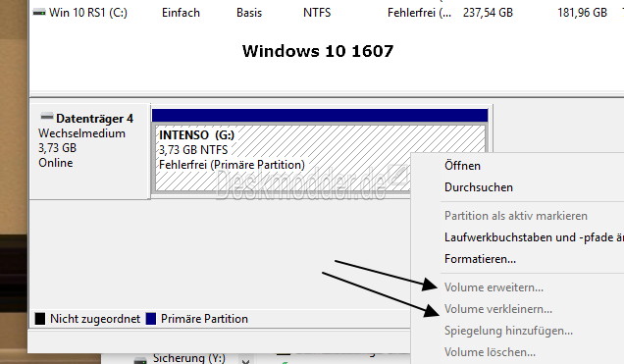Click the 181,96 GB free space cell
Viewport: 624px width, 364px height.
coord(582,13)
